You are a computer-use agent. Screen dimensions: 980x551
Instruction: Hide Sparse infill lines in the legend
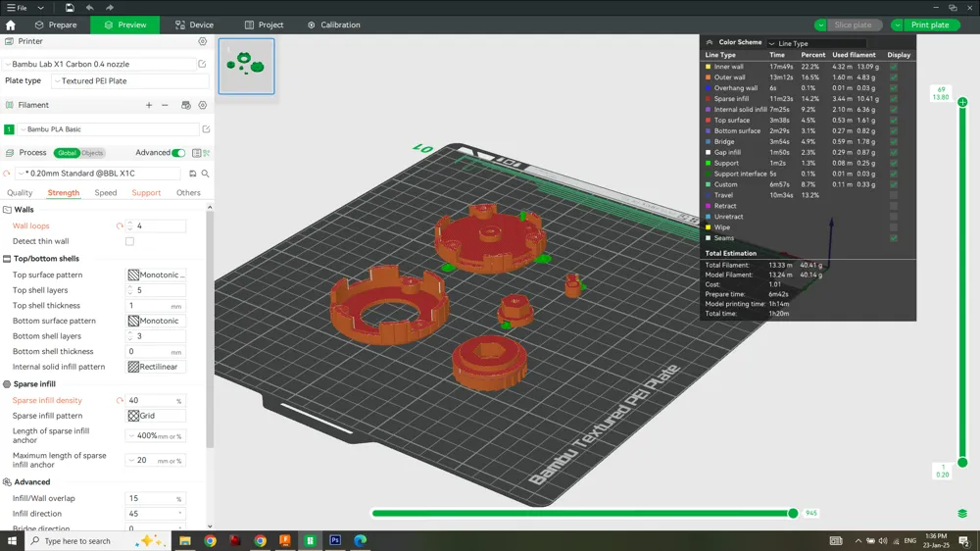(894, 99)
